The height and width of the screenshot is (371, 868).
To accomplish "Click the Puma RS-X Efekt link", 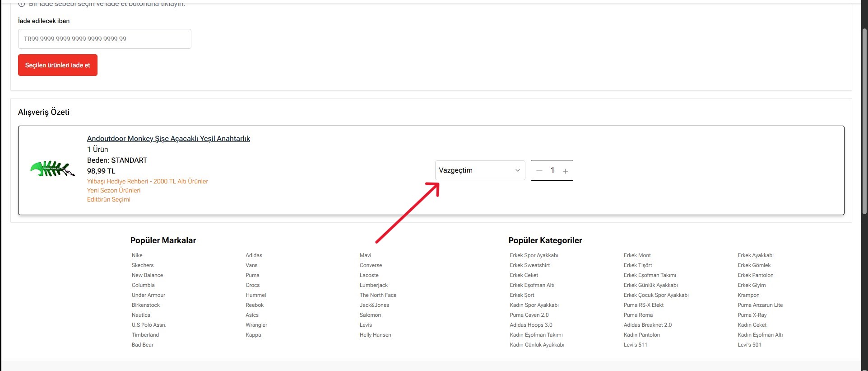I will pos(644,305).
